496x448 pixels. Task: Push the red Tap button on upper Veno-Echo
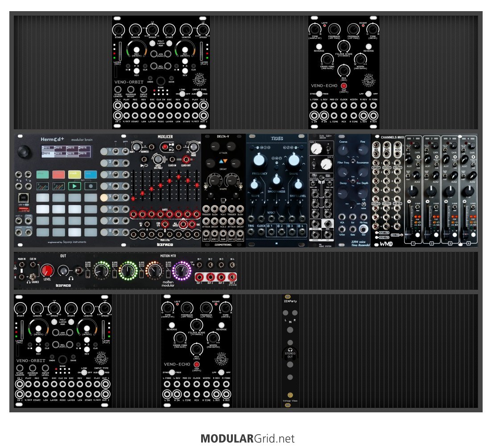point(344,86)
